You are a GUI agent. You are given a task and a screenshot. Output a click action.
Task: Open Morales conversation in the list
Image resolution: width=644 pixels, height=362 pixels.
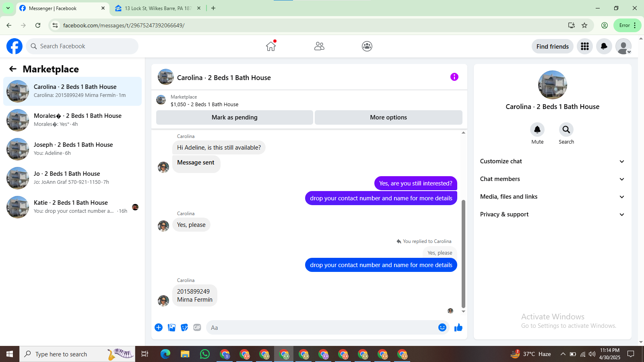coord(72,120)
